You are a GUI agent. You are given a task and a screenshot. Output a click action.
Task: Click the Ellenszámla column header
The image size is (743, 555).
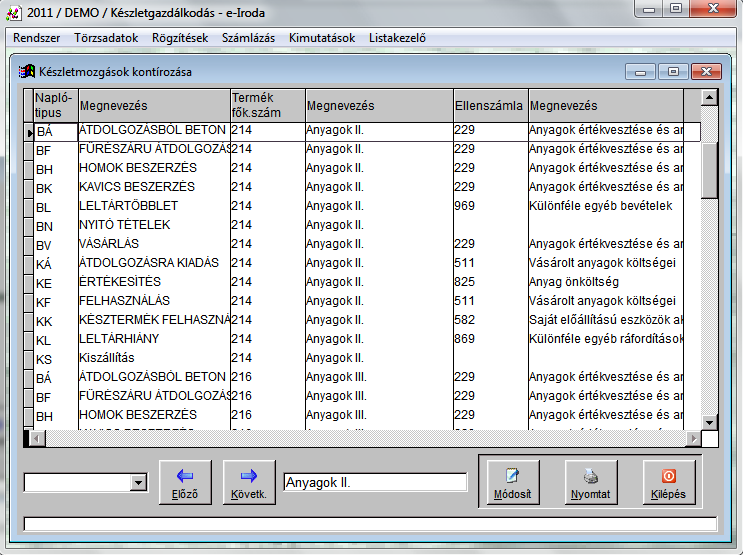click(488, 106)
